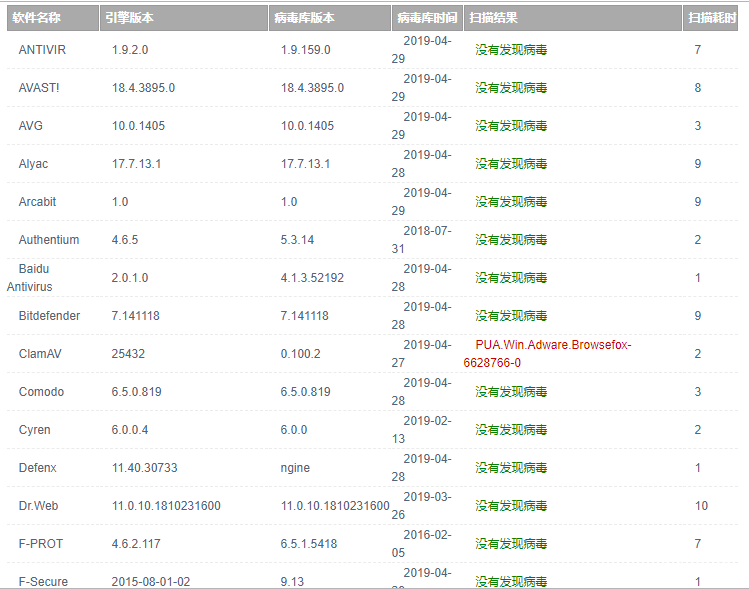749x589 pixels.
Task: Click Cyren engine version 6.0.0.4
Action: [x=130, y=429]
